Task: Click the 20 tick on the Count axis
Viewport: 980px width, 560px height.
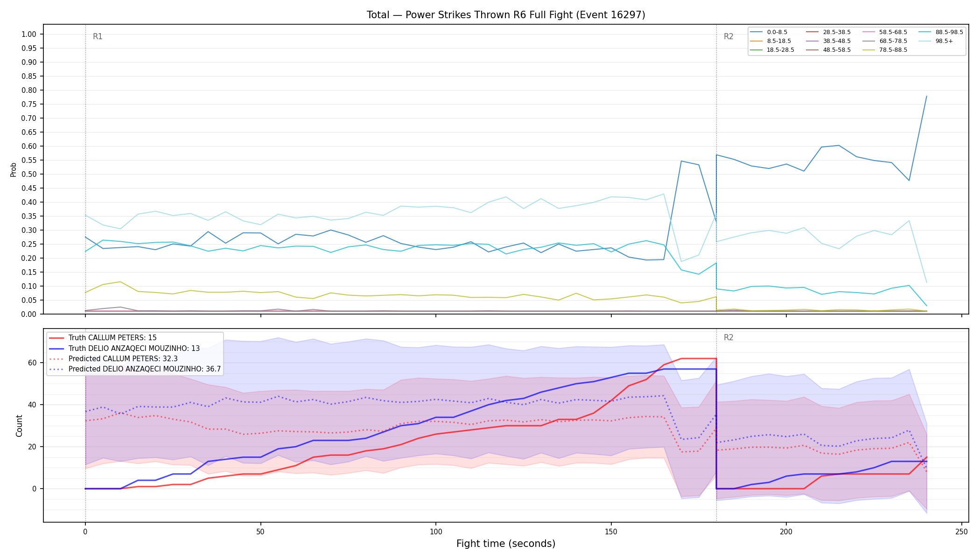Action: (33, 447)
